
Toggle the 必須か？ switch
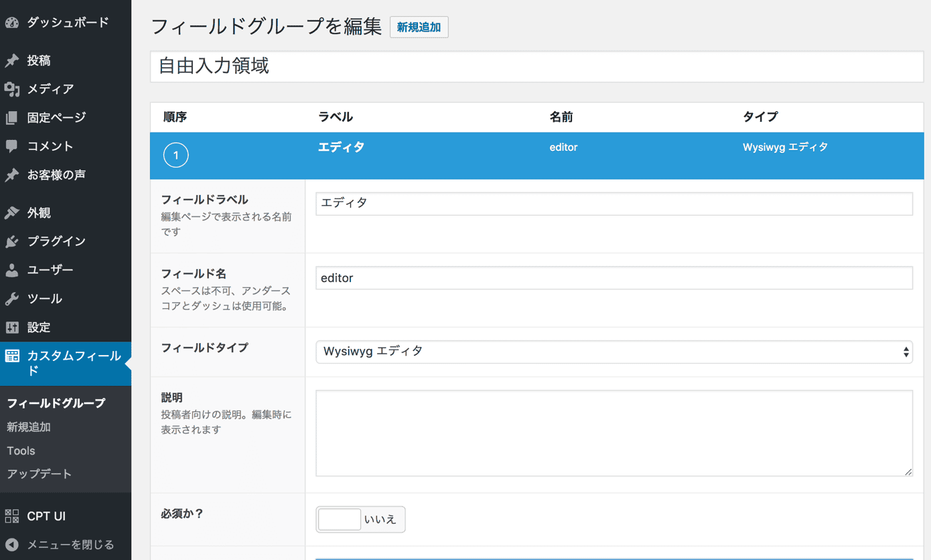[x=360, y=519]
